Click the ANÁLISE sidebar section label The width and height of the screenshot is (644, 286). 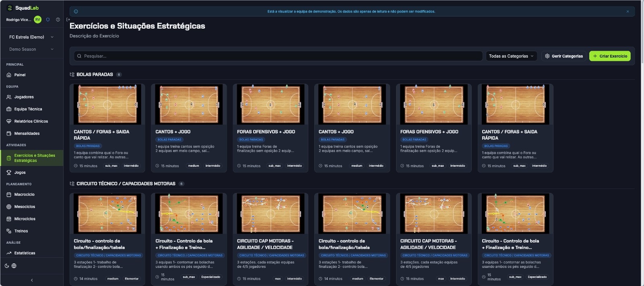click(13, 242)
